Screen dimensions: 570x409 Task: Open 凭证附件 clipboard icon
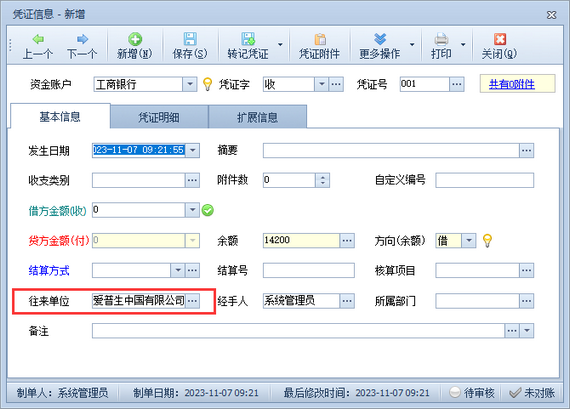(x=320, y=39)
